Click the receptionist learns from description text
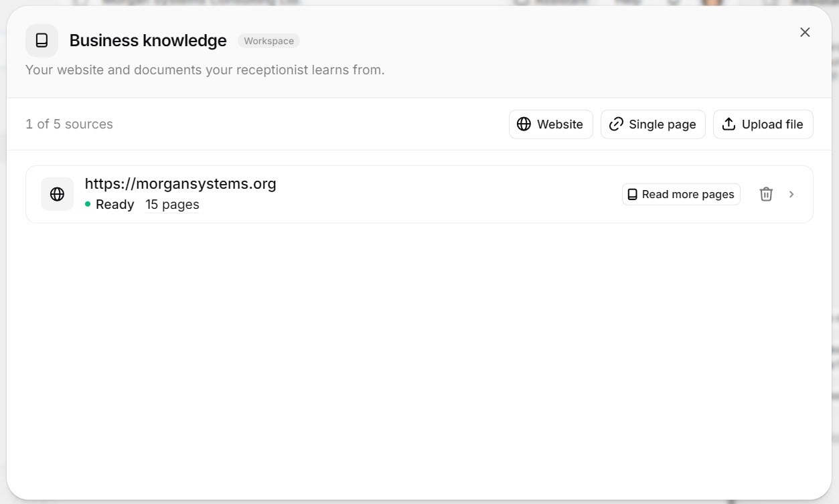This screenshot has width=839, height=504. (205, 70)
